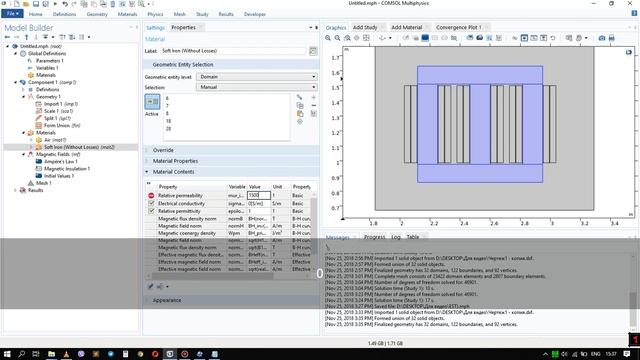Click the Collapse All icon in Model Builder toolbar
The height and width of the screenshot is (360, 640).
[62, 37]
